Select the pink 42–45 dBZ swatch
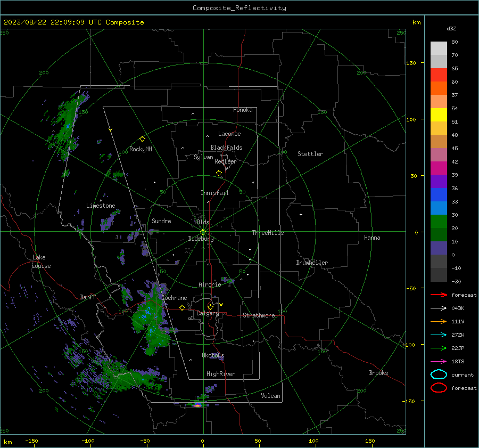Screen dimensions: 479x448 tap(439, 154)
